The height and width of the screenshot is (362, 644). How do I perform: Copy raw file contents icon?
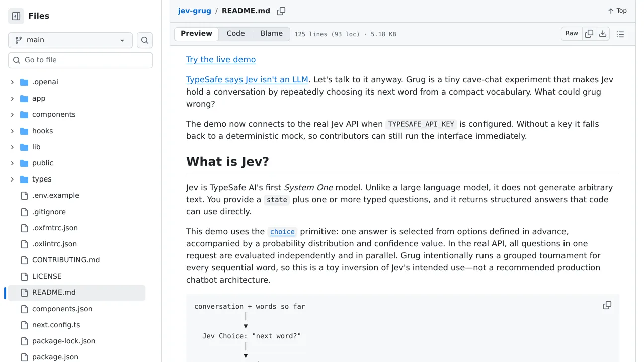[589, 34]
